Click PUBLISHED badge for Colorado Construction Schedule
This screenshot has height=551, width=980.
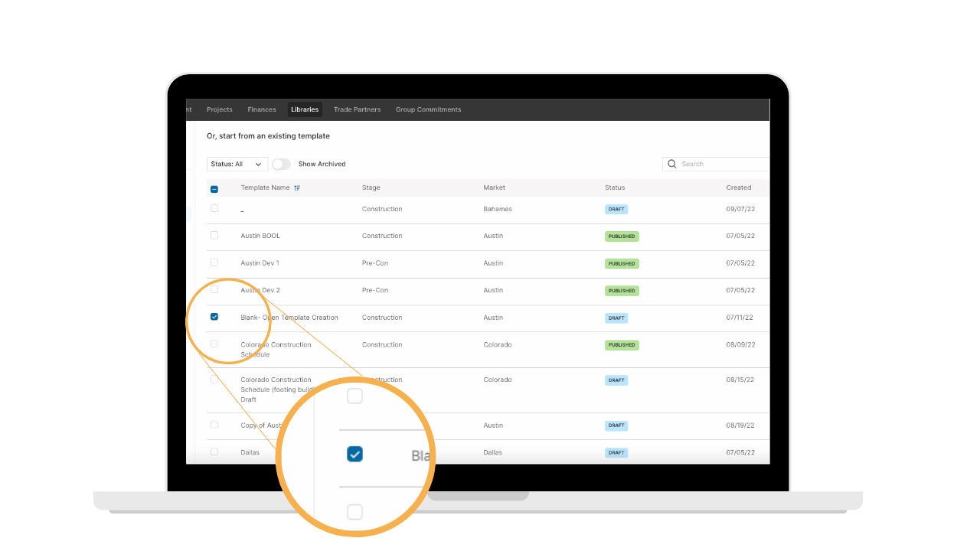click(622, 345)
